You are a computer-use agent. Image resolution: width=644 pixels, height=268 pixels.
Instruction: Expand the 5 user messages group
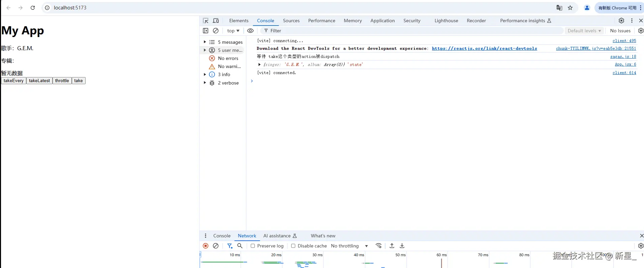coord(205,50)
